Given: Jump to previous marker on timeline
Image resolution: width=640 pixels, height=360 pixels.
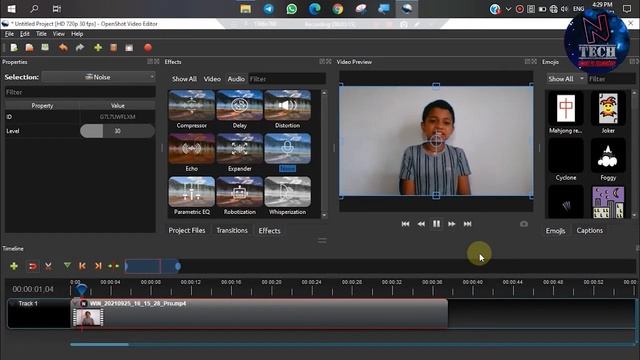Looking at the screenshot, I should click(82, 266).
